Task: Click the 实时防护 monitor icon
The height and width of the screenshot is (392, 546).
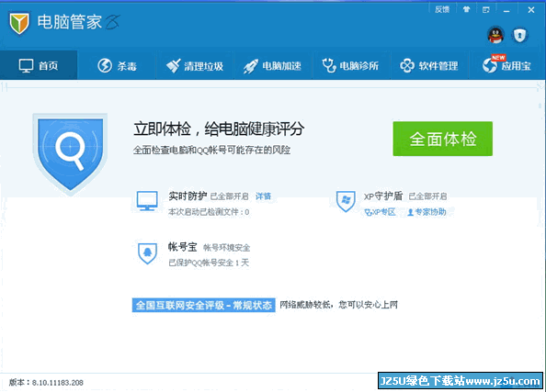Action: [x=147, y=201]
